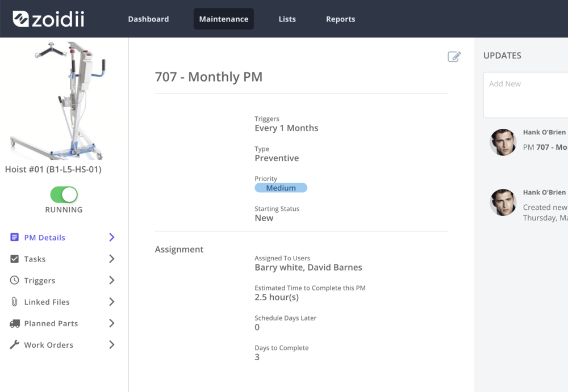Click the Preventive type value
Image resolution: width=568 pixels, height=392 pixels.
click(277, 158)
